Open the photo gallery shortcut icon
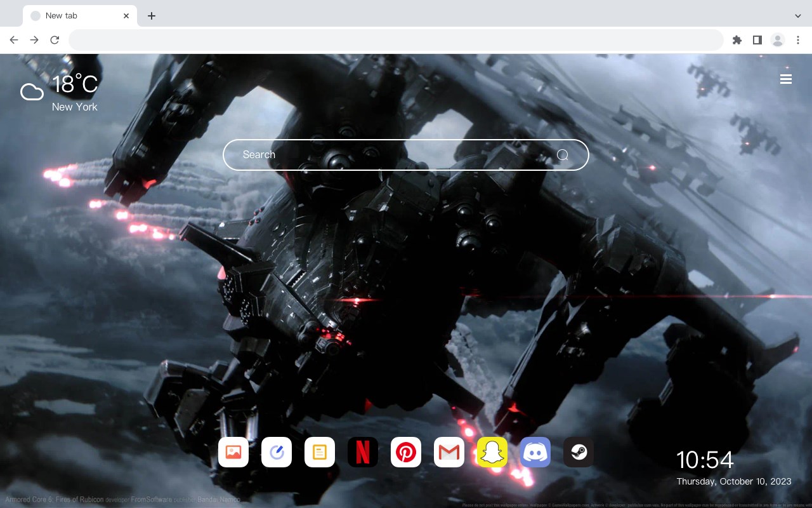Image resolution: width=812 pixels, height=508 pixels. coord(233,452)
